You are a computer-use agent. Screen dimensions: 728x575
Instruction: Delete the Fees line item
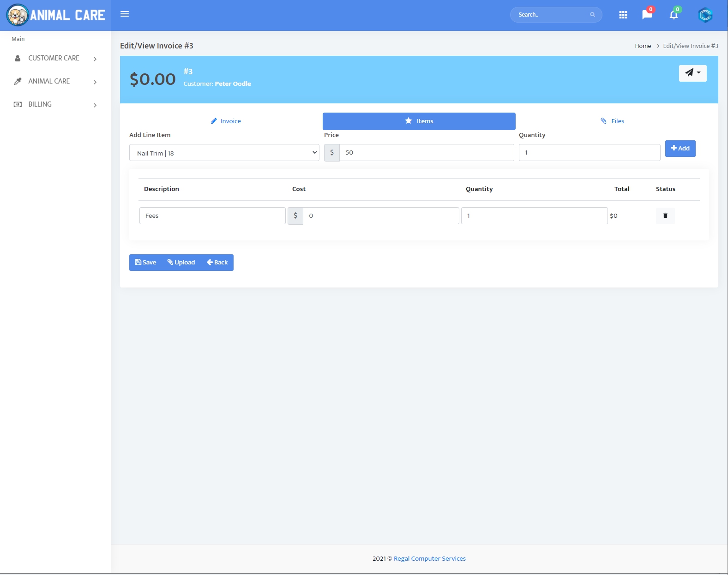pos(665,216)
